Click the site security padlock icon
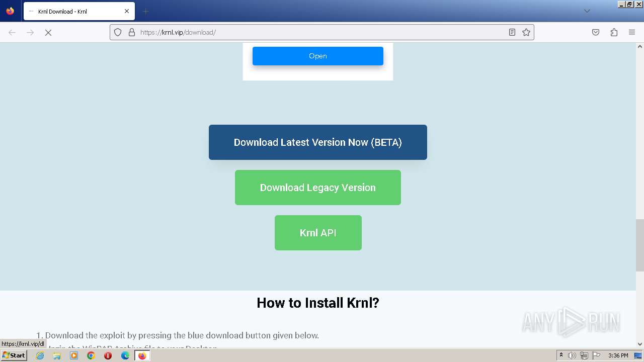This screenshot has height=362, width=644. (132, 32)
